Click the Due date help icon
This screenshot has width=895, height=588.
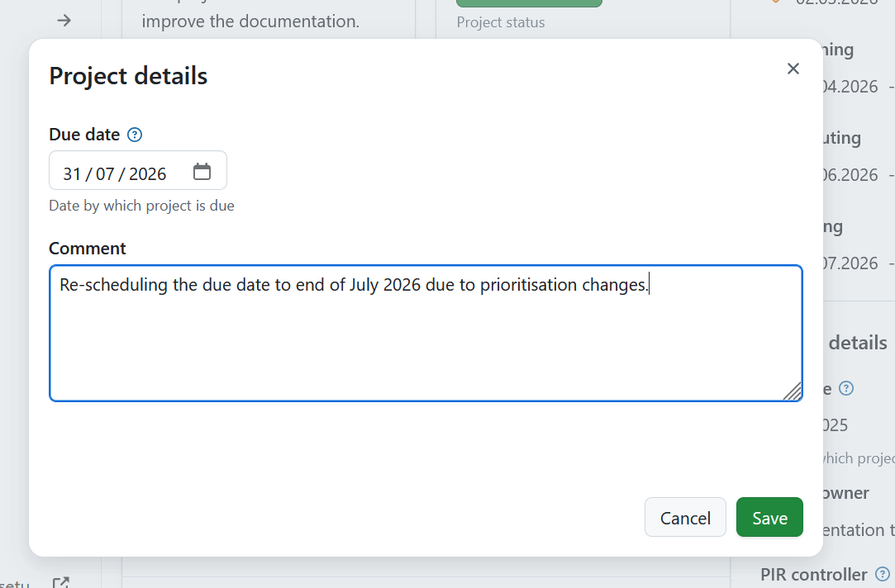pos(134,134)
